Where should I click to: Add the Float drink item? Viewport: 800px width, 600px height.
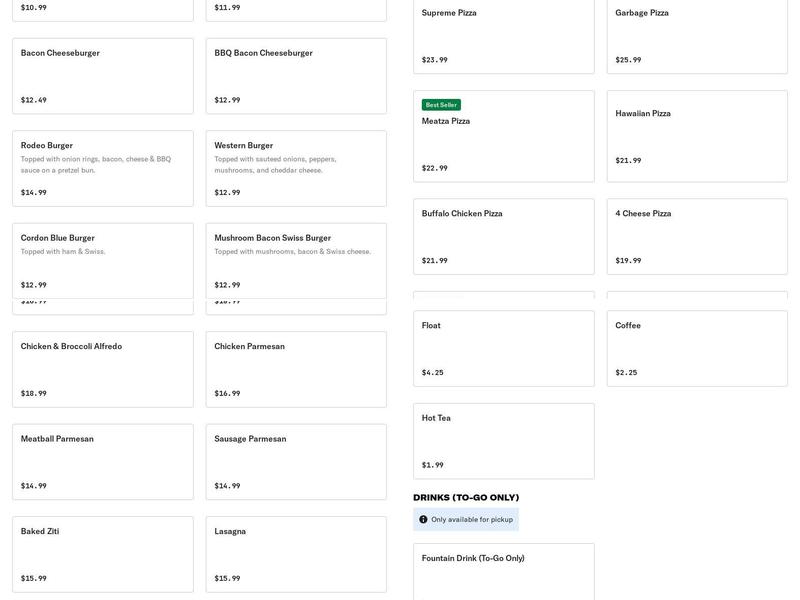pyautogui.click(x=503, y=348)
